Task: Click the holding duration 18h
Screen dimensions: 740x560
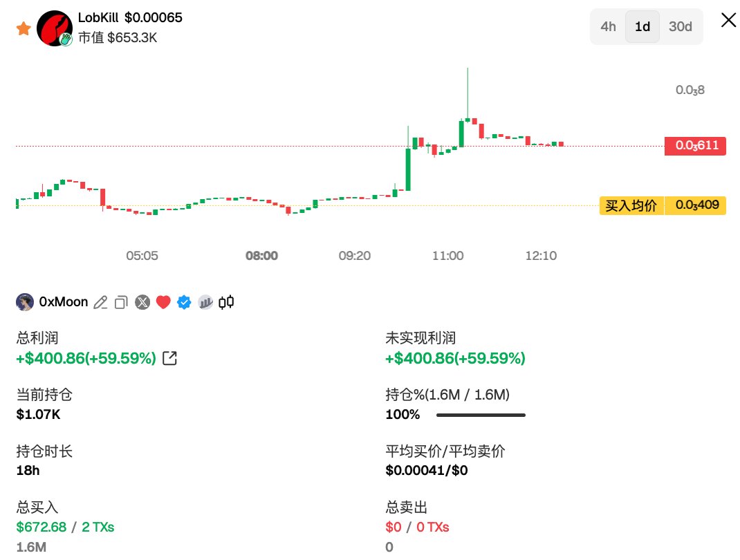Action: pos(28,470)
